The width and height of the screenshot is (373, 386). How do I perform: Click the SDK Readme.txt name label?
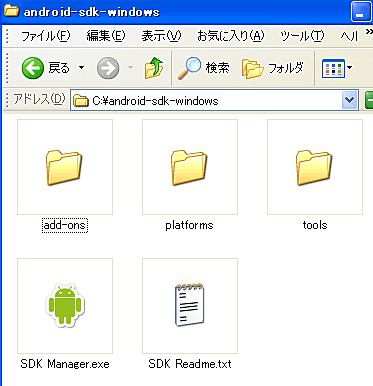coord(190,364)
